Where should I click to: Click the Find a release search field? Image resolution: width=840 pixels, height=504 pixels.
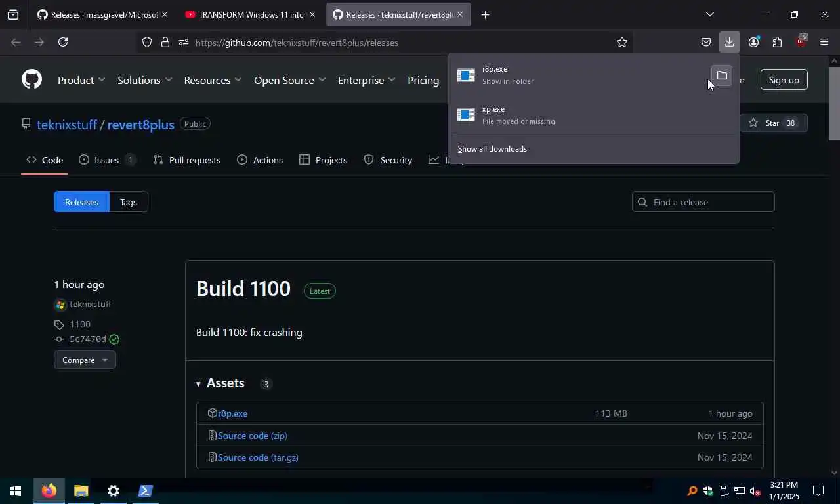tap(703, 202)
